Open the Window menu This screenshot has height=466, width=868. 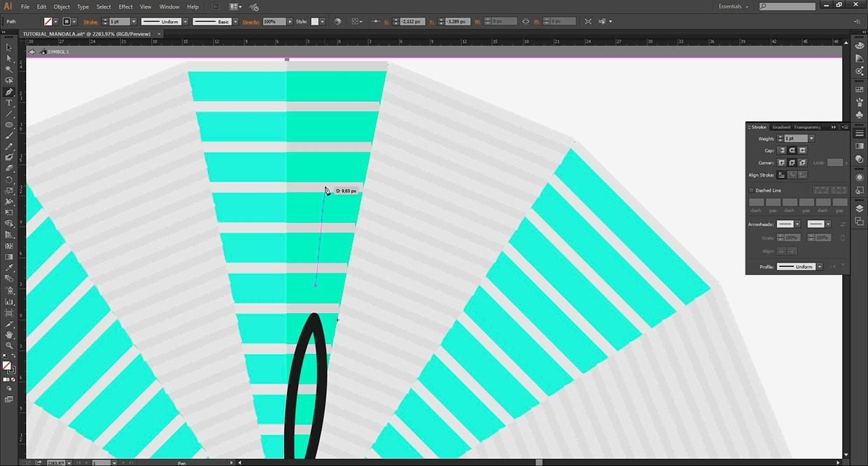(169, 7)
